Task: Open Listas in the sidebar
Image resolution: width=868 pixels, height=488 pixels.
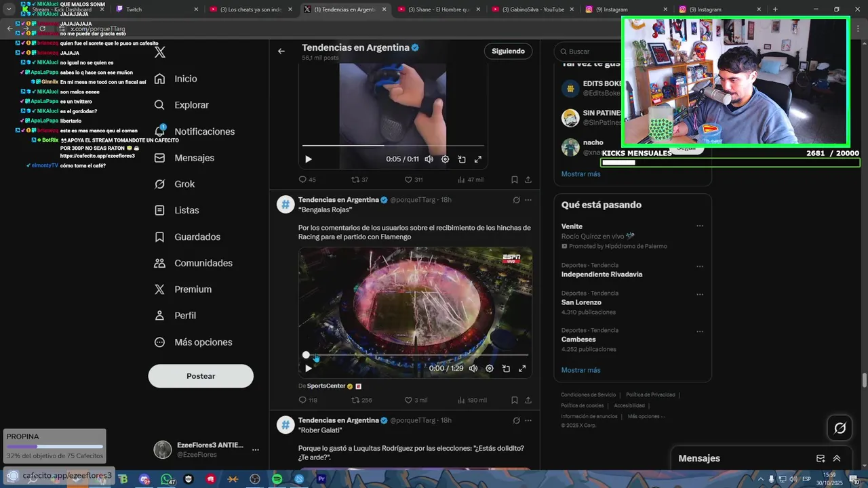Action: pyautogui.click(x=176, y=211)
